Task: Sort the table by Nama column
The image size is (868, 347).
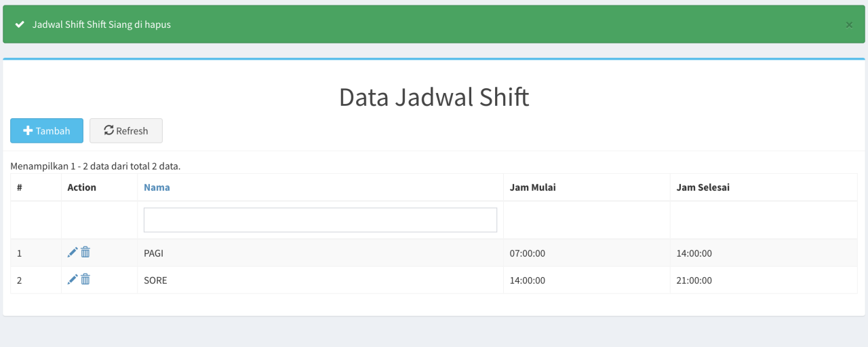Action: (x=157, y=187)
